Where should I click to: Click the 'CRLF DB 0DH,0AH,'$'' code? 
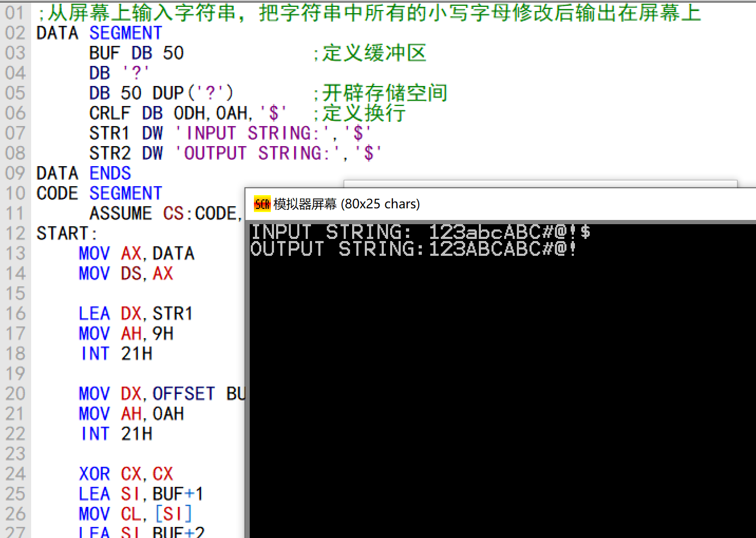[188, 113]
